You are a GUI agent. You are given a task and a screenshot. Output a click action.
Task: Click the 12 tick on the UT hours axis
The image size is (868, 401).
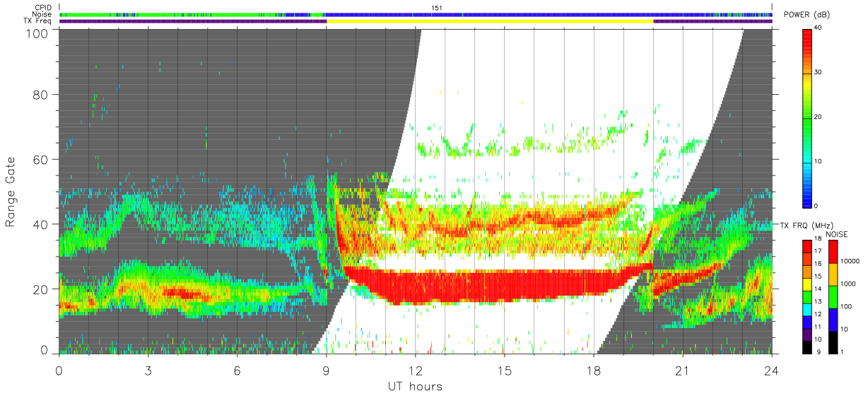(x=416, y=371)
